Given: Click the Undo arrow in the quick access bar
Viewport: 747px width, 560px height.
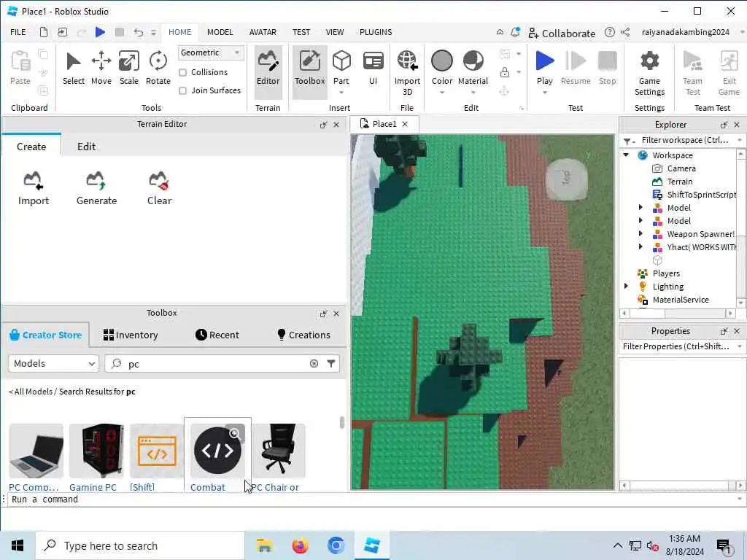Looking at the screenshot, I should [x=138, y=32].
